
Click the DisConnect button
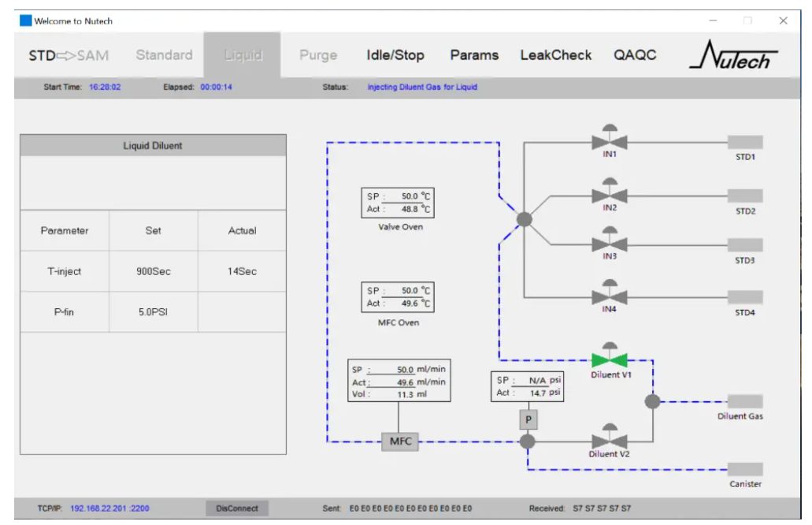pos(236,508)
